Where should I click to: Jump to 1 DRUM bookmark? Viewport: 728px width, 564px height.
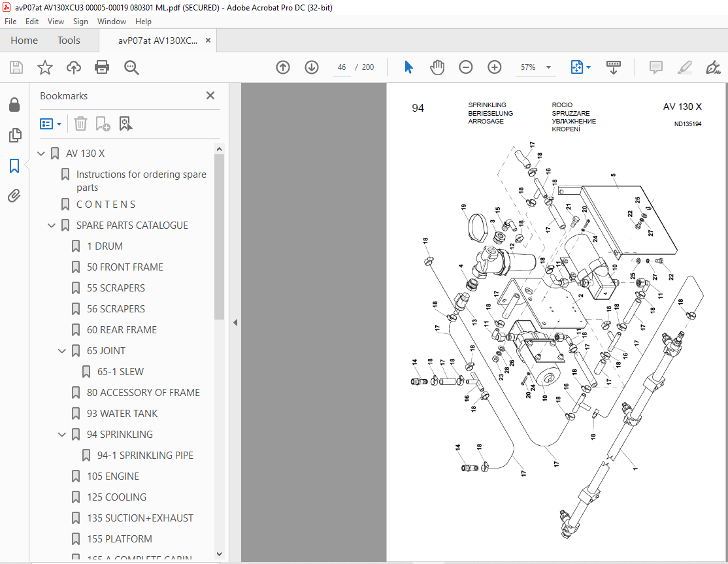click(x=105, y=246)
